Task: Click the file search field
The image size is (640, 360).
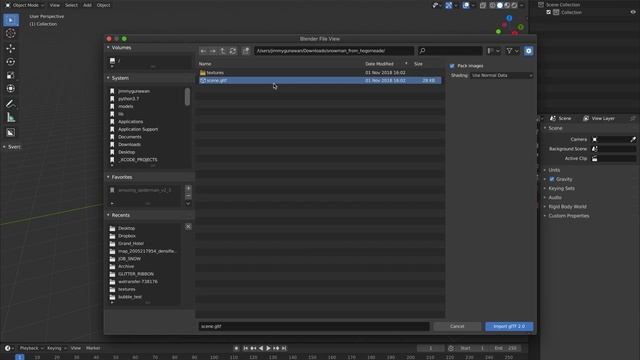Action: [x=450, y=51]
